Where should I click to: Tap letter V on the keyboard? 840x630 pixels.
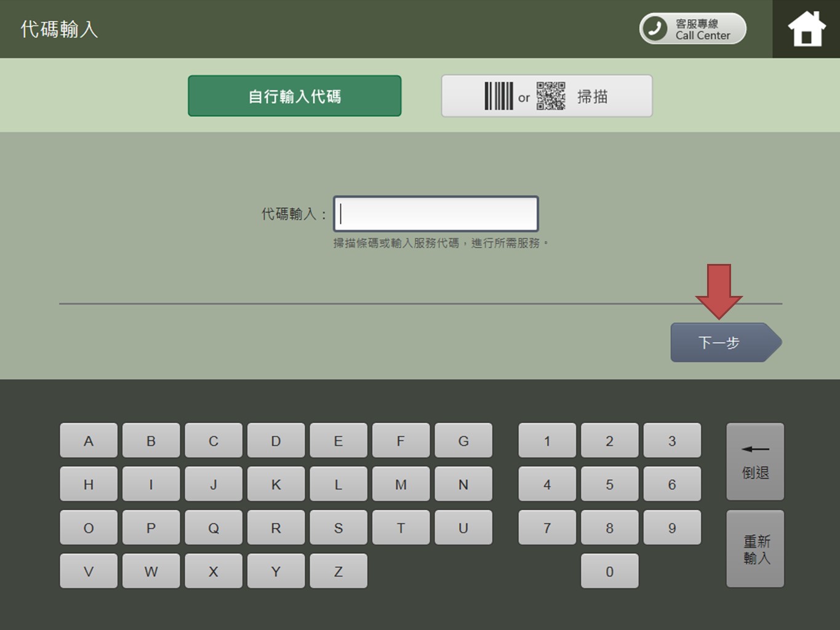[x=89, y=571]
